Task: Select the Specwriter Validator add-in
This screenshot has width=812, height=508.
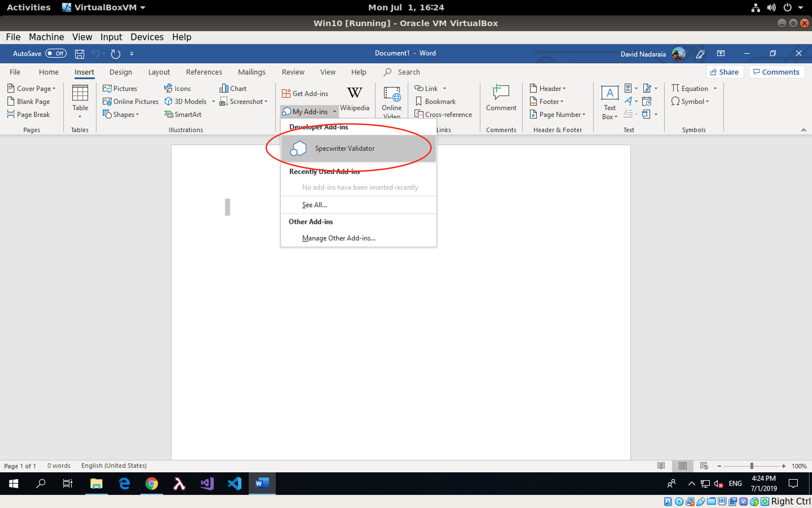Action: pyautogui.click(x=358, y=148)
